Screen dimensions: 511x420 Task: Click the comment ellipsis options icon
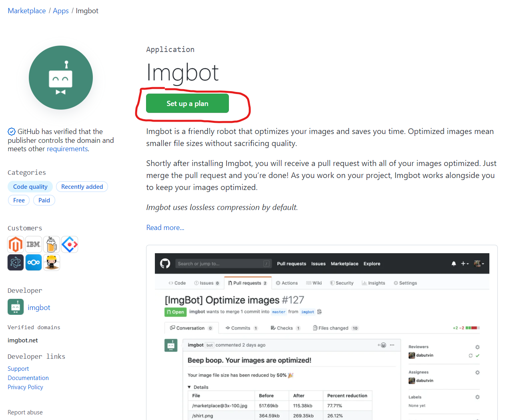pyautogui.click(x=392, y=345)
